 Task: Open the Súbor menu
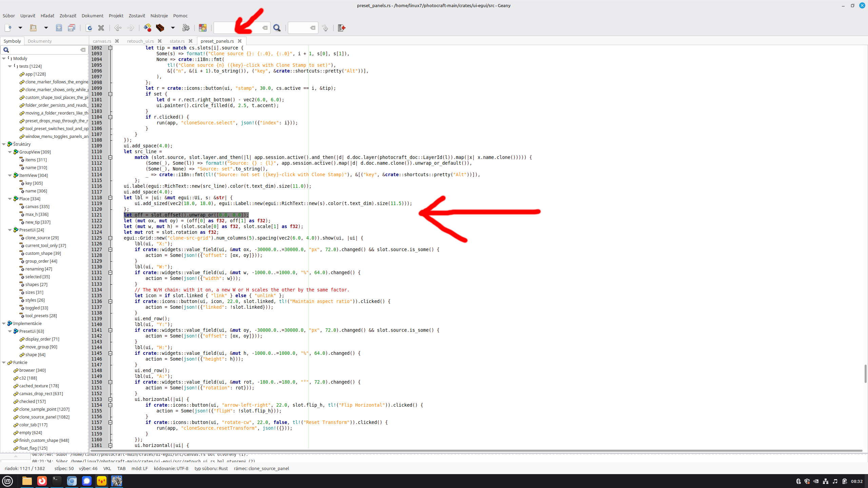tap(9, 16)
